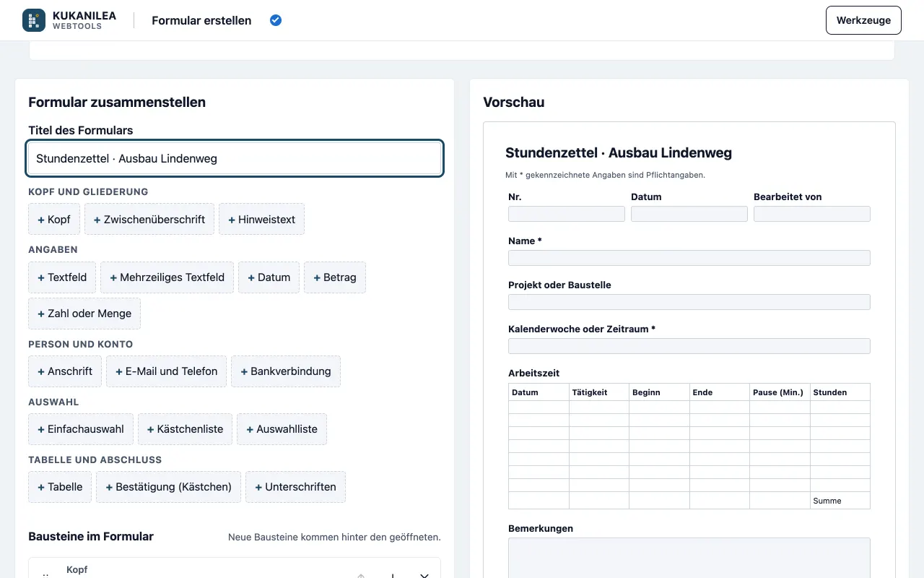924x578 pixels.
Task: Click the Stundenzettel · Ausbau Lindenweg preview title
Action: click(619, 152)
